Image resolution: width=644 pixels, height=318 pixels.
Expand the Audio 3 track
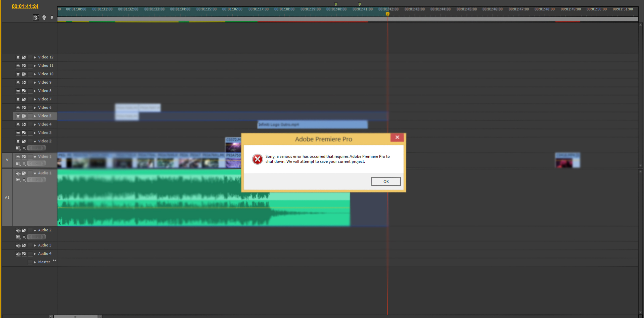(x=35, y=245)
